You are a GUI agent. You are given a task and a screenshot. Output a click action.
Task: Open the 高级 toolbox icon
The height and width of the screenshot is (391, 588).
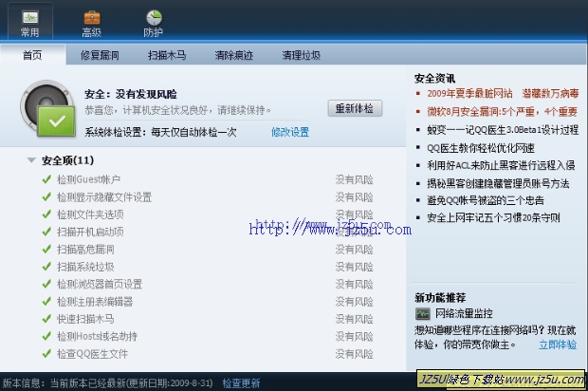coord(92,18)
